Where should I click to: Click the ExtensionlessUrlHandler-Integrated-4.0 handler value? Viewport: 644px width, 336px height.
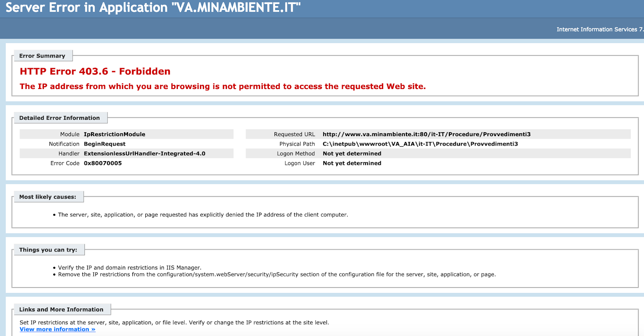pos(144,153)
